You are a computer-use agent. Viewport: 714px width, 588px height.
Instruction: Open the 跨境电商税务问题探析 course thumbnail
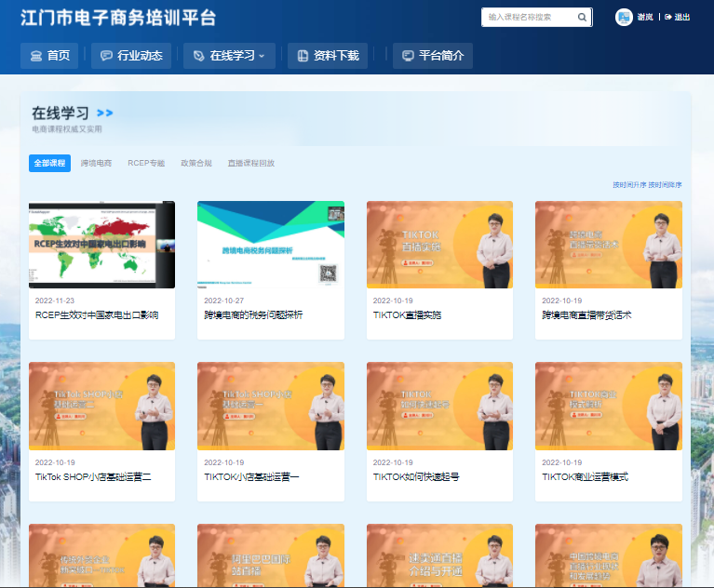pyautogui.click(x=271, y=245)
